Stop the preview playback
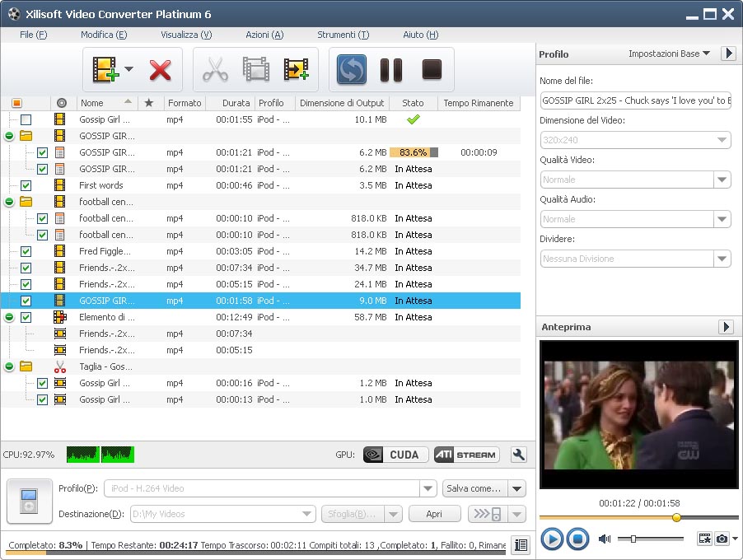Viewport: 743px width, 560px height. point(577,539)
